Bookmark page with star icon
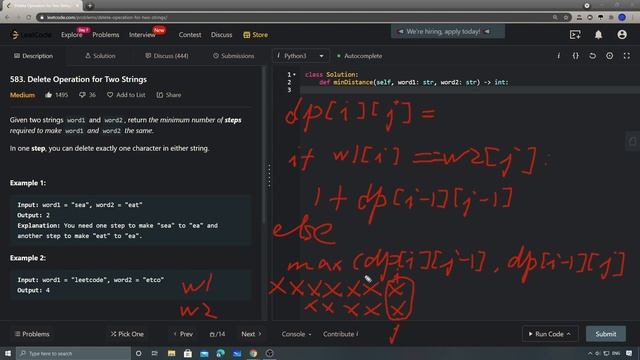This screenshot has width=640, height=360. click(566, 18)
